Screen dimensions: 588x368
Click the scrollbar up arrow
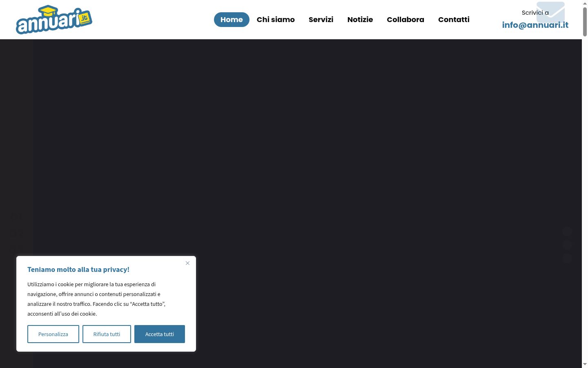[x=585, y=3]
